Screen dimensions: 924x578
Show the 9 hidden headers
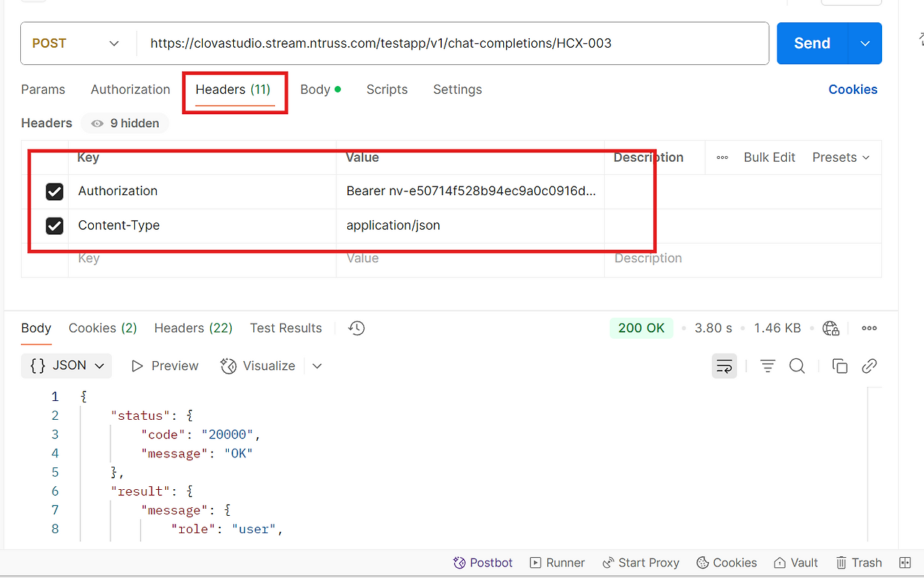coord(125,124)
